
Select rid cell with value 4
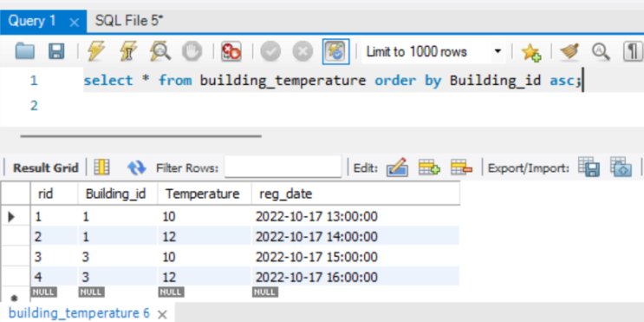(55, 277)
